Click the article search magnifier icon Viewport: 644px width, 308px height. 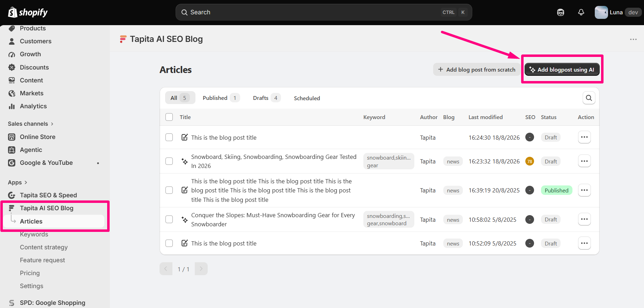589,98
